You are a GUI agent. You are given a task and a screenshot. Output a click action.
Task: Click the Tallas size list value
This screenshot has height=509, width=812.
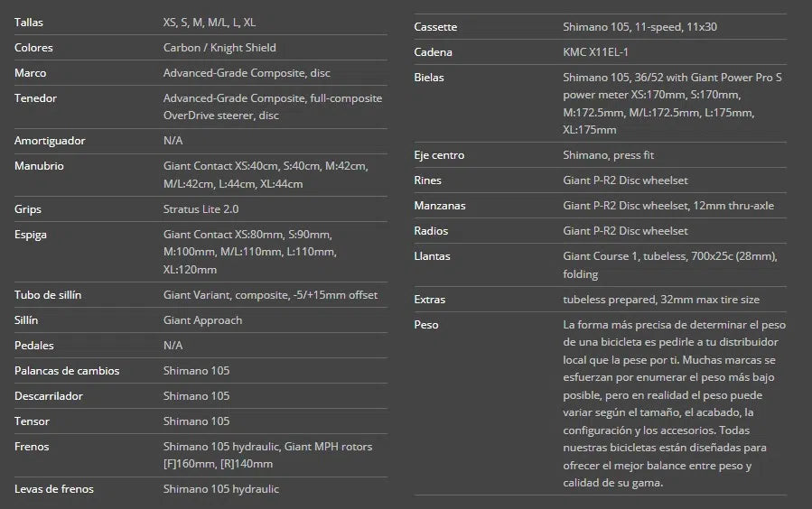click(210, 22)
